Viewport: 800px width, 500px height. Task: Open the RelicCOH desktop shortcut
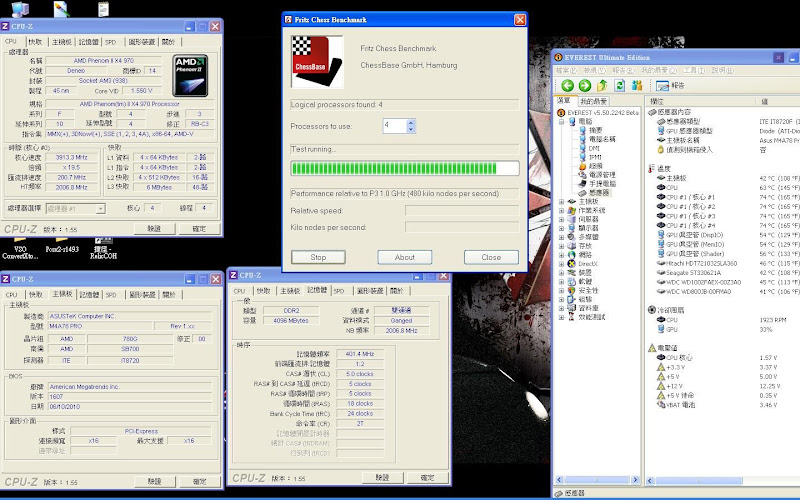click(x=103, y=247)
